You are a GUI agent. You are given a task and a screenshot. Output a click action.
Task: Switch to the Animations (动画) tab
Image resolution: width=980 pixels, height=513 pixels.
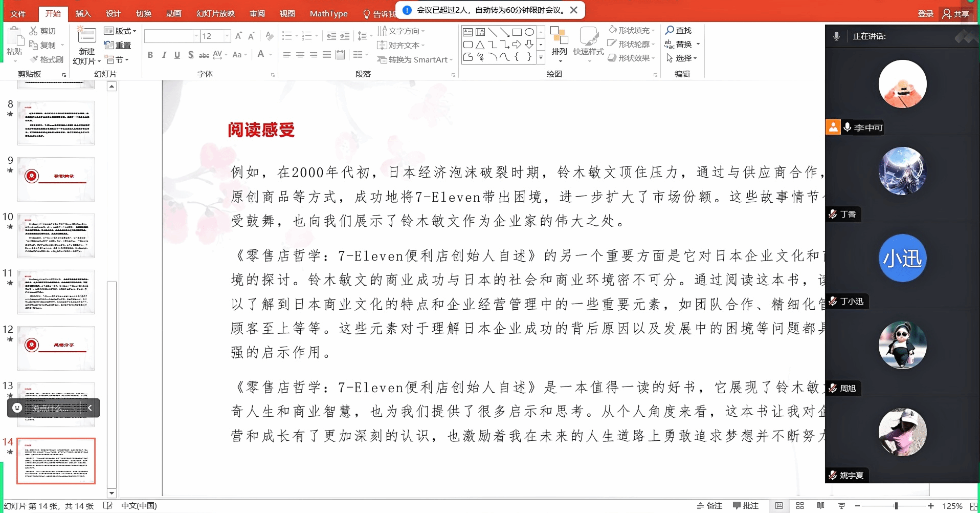tap(173, 14)
